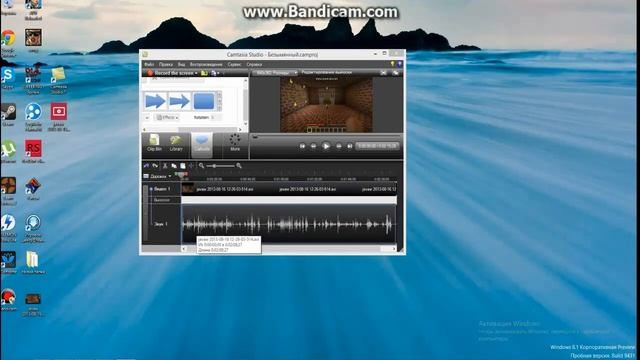Toggle full screen preview icon

tap(383, 73)
